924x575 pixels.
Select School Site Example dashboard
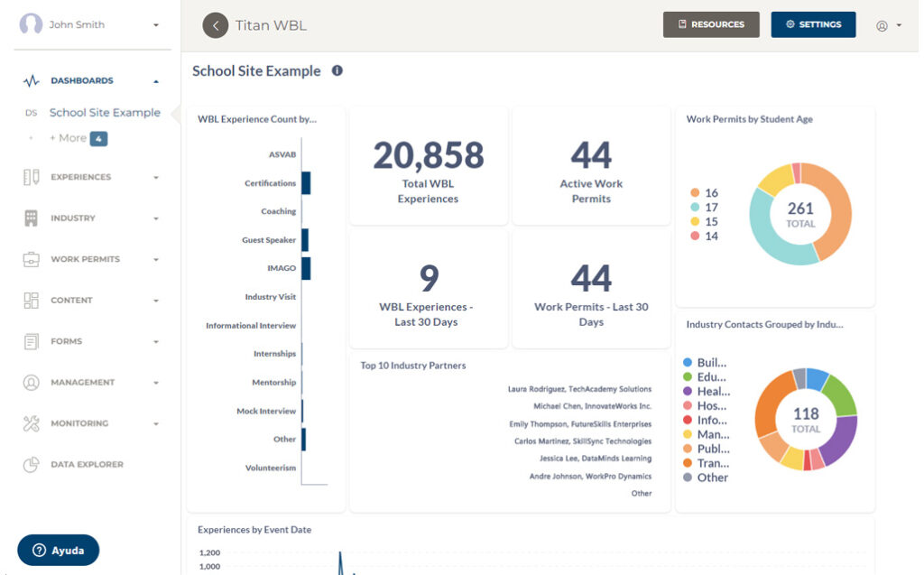tap(105, 113)
